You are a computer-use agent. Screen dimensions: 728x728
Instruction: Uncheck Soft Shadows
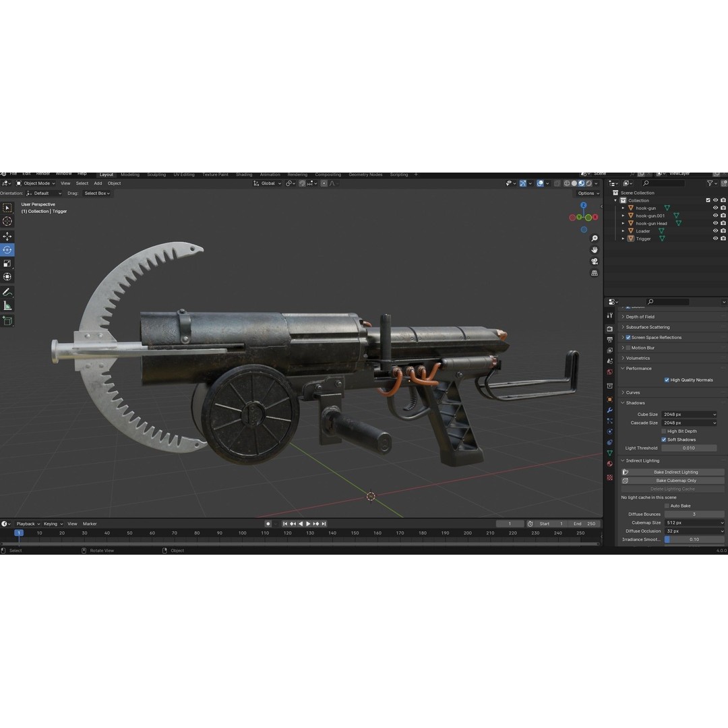pyautogui.click(x=664, y=439)
